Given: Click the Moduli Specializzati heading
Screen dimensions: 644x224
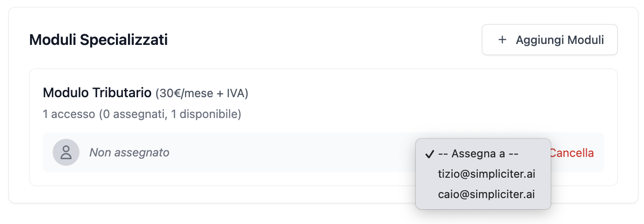Looking at the screenshot, I should click(x=98, y=40).
